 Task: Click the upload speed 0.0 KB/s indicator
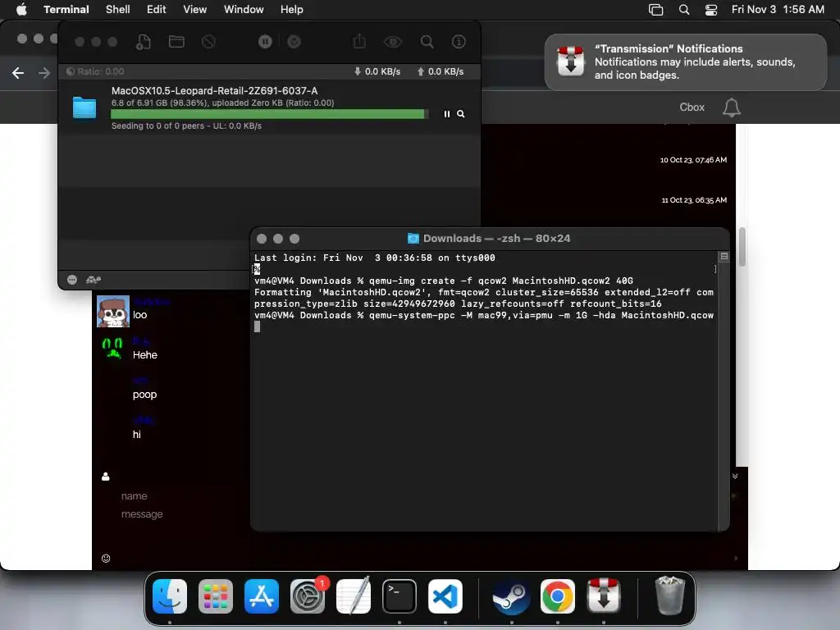(441, 71)
